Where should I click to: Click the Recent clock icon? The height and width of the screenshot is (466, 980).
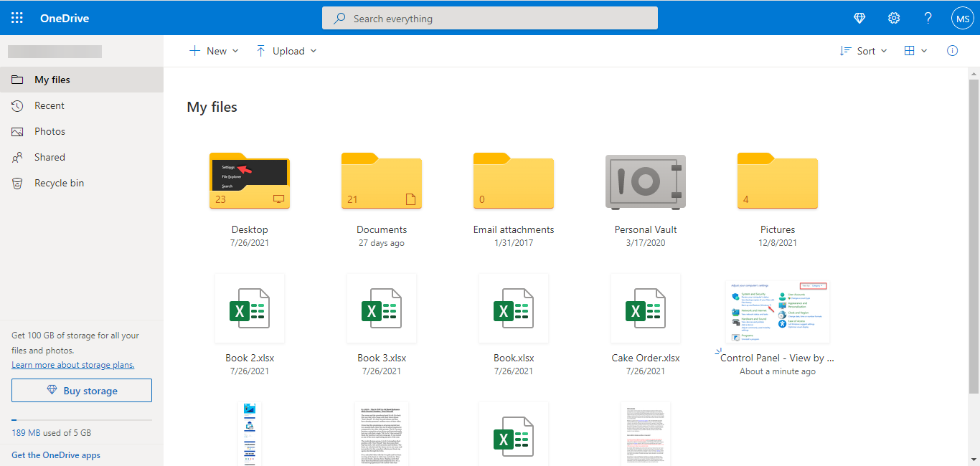pos(18,105)
